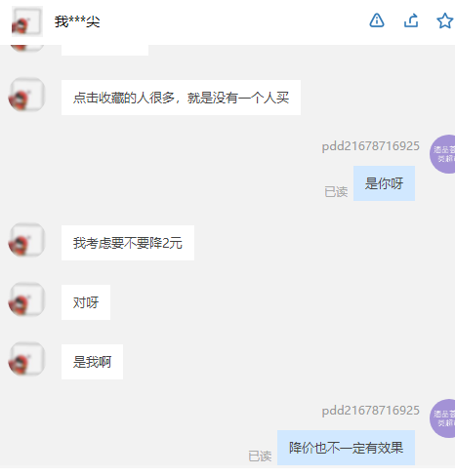Star this conversation with the favorite icon

445,20
